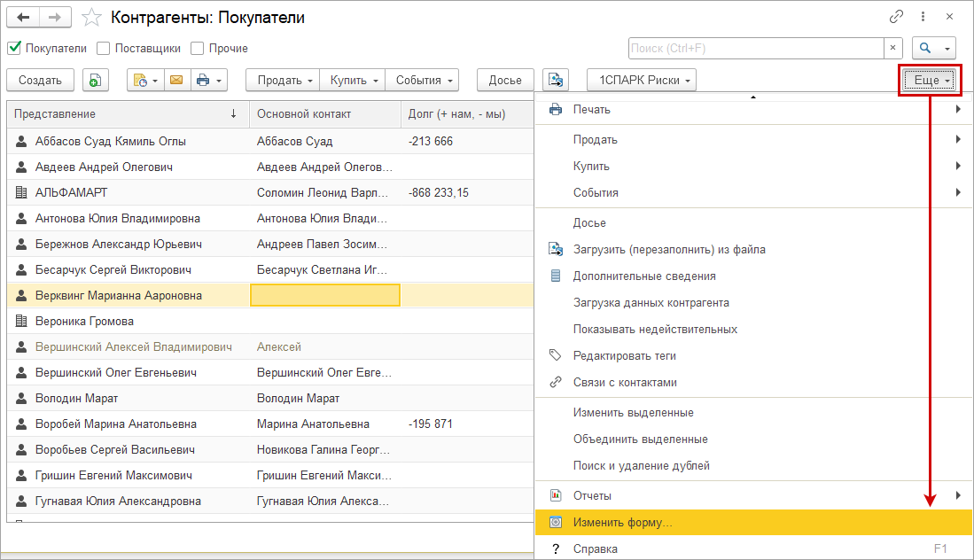Image resolution: width=974 pixels, height=560 pixels.
Task: Select Изменить форму... menu item
Action: pyautogui.click(x=622, y=523)
